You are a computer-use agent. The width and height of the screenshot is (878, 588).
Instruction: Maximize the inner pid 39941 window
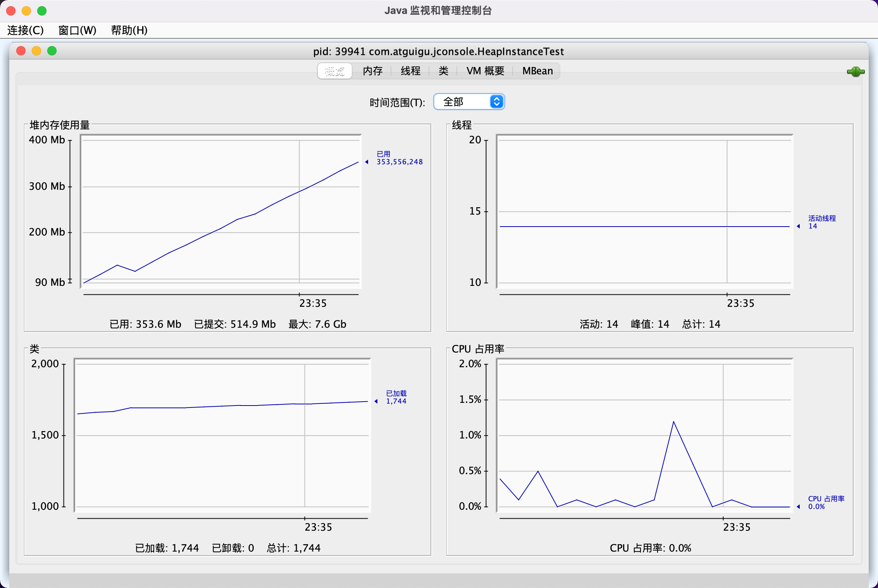click(52, 51)
